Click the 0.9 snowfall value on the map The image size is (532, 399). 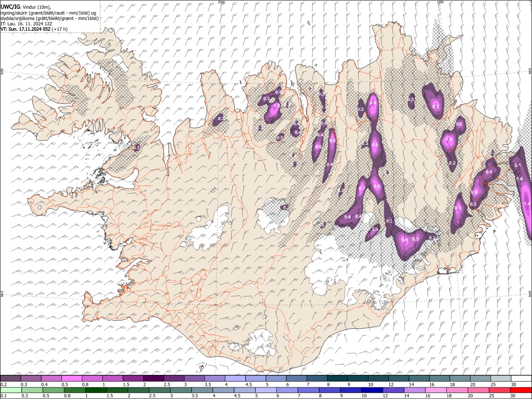pyautogui.click(x=373, y=103)
